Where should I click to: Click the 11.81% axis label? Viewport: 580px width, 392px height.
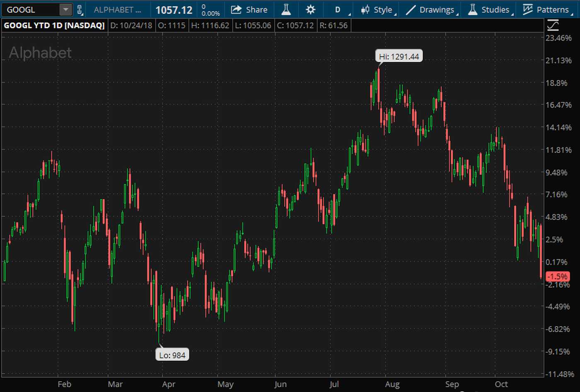click(559, 150)
